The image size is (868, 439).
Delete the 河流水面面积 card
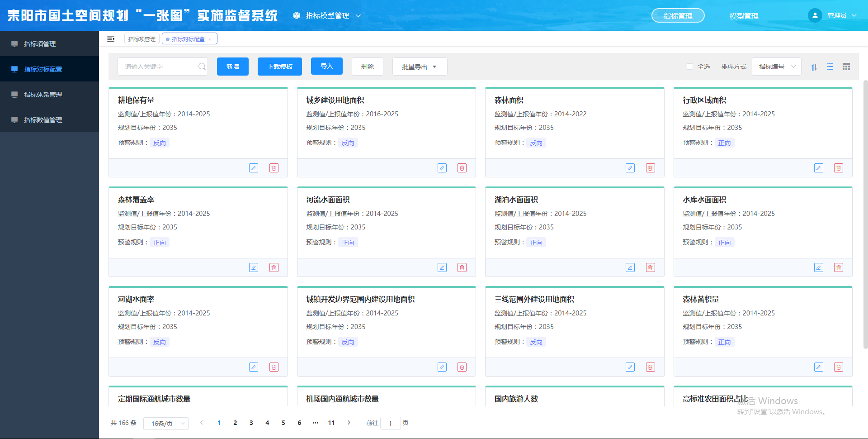tap(462, 267)
